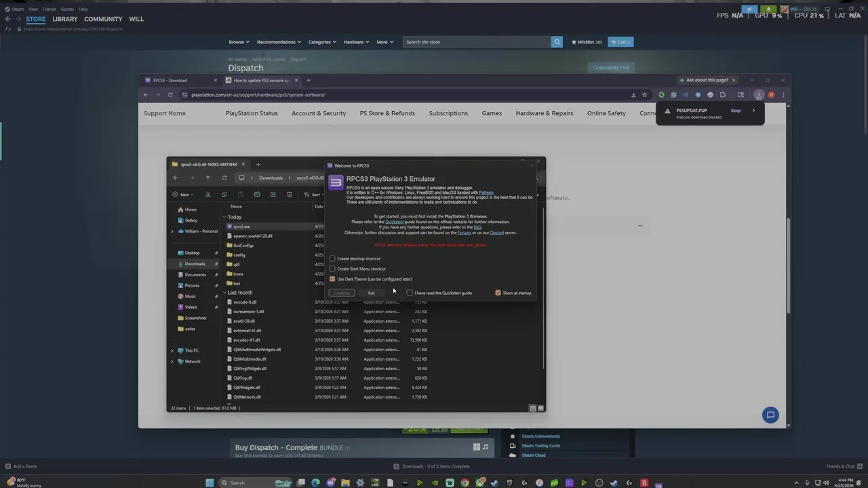This screenshot has height=488, width=868.
Task: Click the Rename icon in Explorer toolbar
Action: coord(257,195)
